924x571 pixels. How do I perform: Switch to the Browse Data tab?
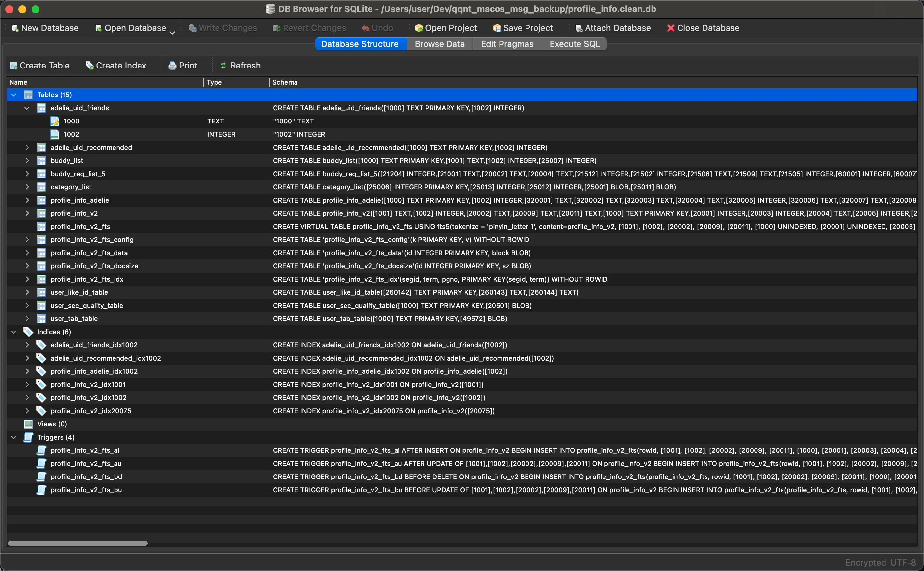[440, 44]
